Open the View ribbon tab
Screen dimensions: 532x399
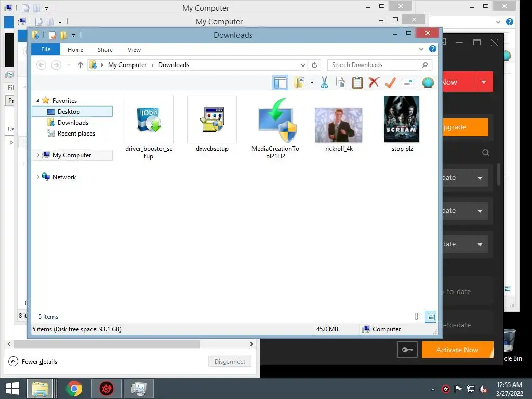coord(135,50)
